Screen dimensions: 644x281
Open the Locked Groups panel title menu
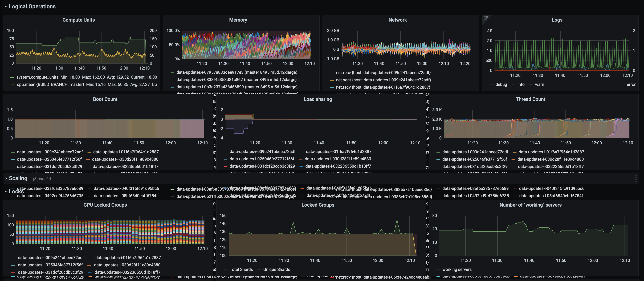coord(318,205)
